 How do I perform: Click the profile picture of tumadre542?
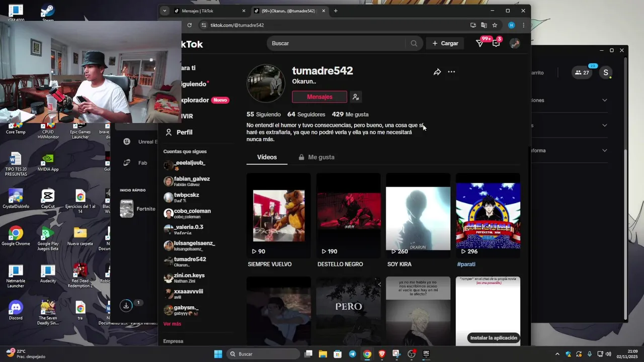(266, 83)
